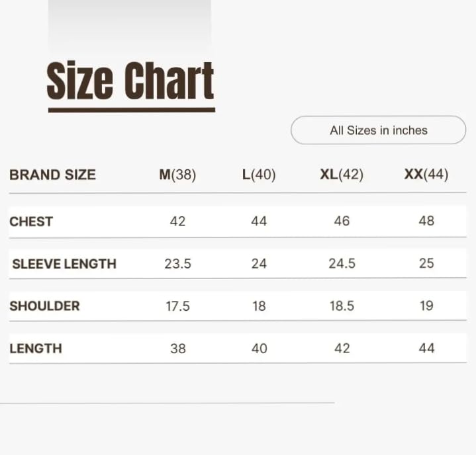The width and height of the screenshot is (476, 455).
Task: Click the CHEST row label
Action: coord(31,222)
